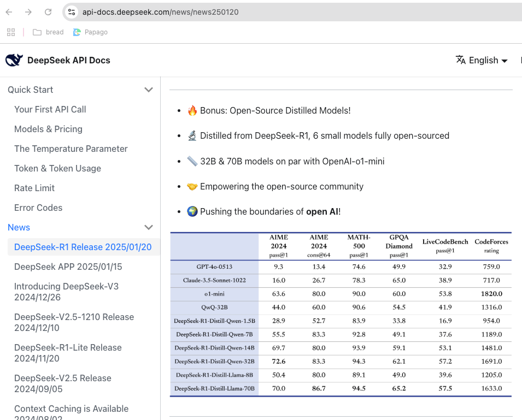The height and width of the screenshot is (420, 522).
Task: Open DeepSeek-V2.5-1210 Release article
Action: point(74,322)
